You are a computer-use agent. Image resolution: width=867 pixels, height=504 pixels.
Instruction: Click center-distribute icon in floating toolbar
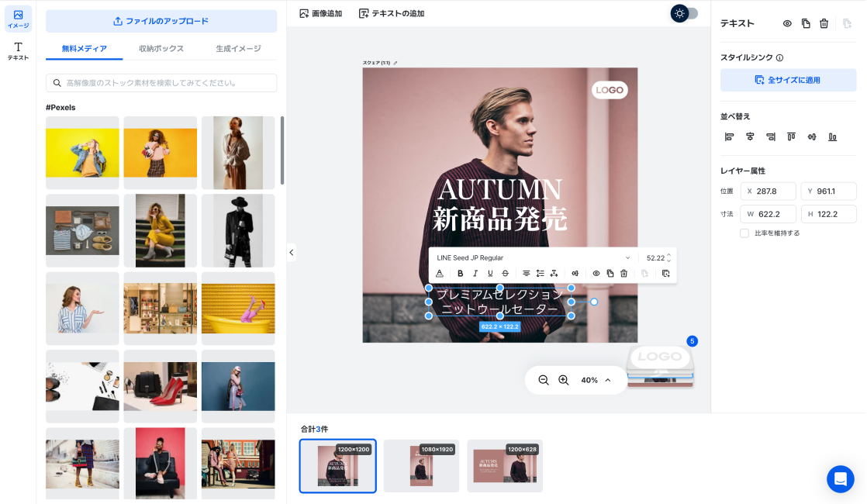[575, 274]
